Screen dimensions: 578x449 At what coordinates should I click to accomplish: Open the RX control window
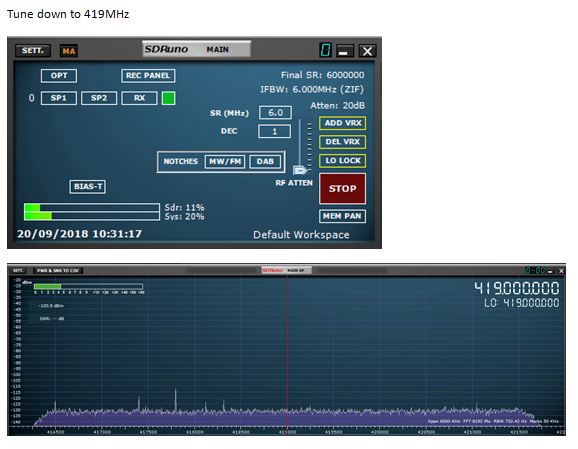pos(139,98)
